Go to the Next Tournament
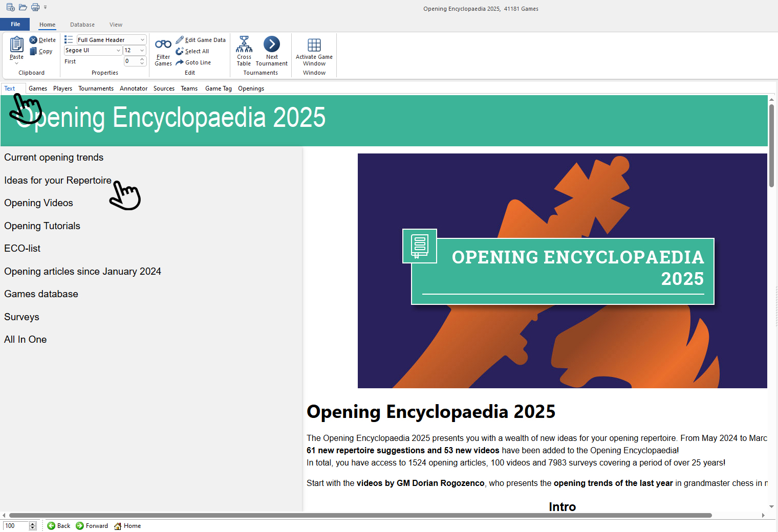Image resolution: width=778 pixels, height=532 pixels. pyautogui.click(x=271, y=45)
